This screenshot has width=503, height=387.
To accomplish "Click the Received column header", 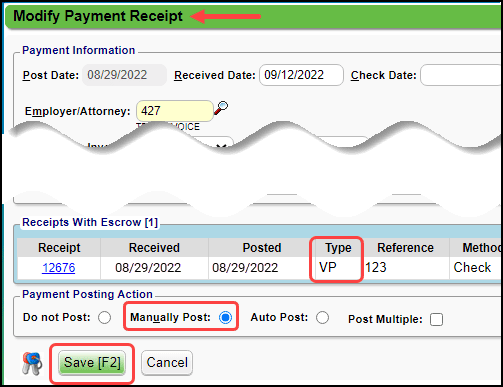I will [x=154, y=248].
